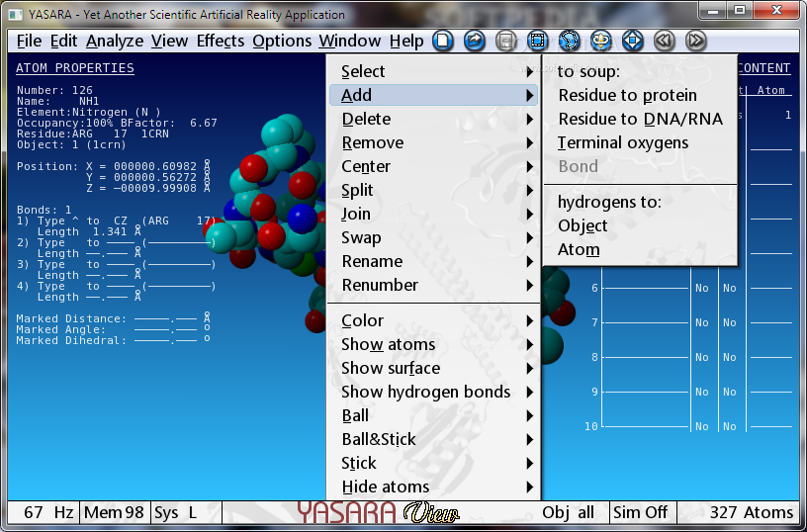Open the Edit menu

64,41
